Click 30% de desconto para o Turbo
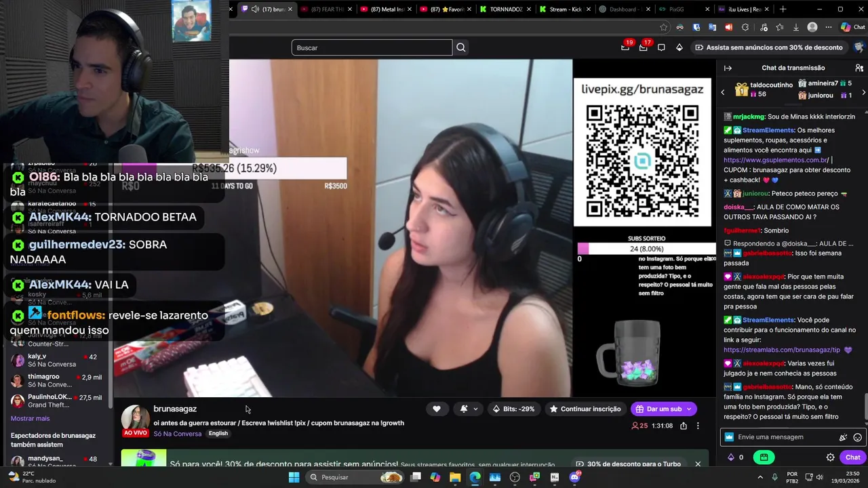The width and height of the screenshot is (868, 488). coord(629,464)
